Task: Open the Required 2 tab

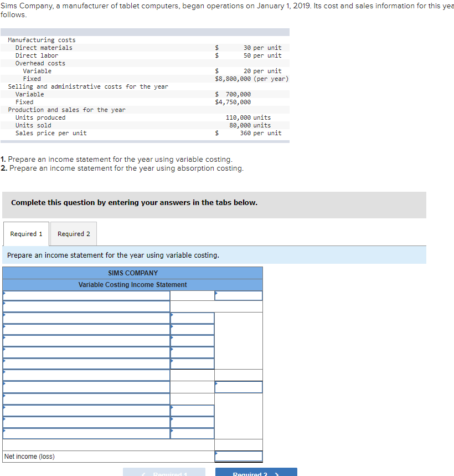Action: pos(74,234)
